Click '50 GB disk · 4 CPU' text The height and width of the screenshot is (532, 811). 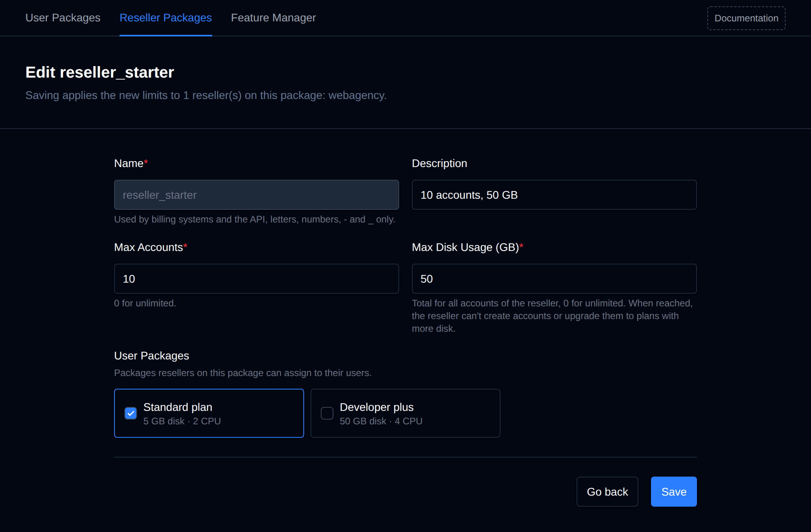click(381, 421)
